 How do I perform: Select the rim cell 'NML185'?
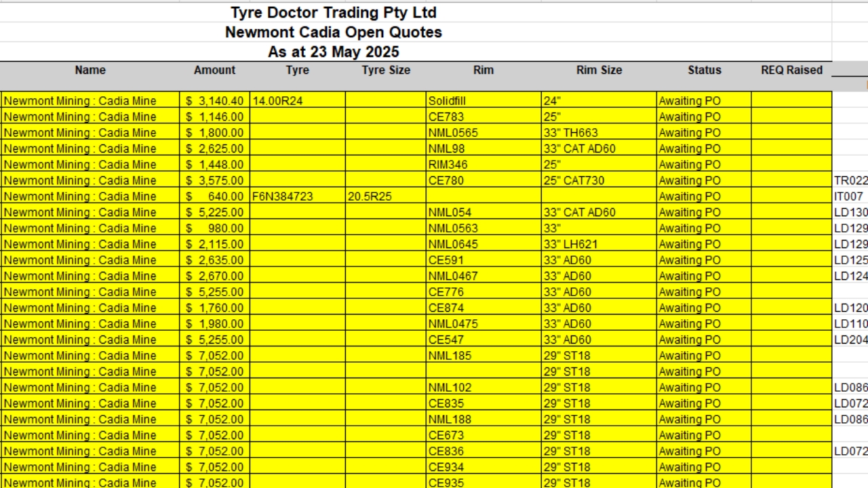[x=484, y=356]
